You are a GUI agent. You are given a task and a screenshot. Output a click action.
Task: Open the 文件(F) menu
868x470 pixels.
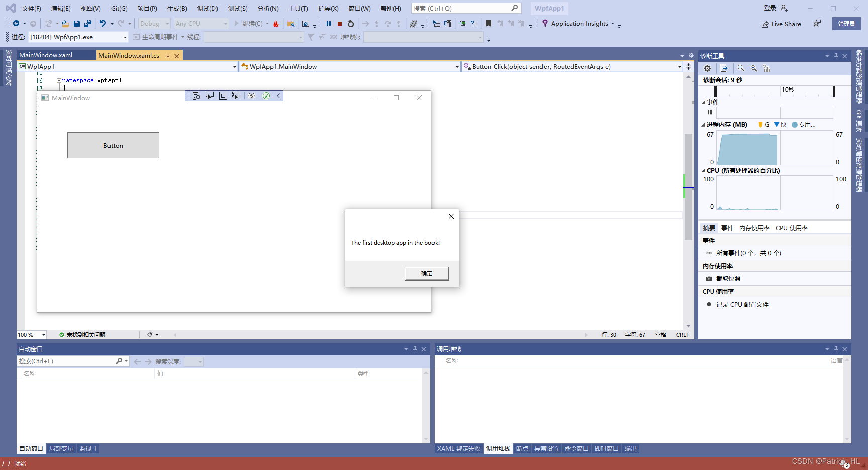click(32, 9)
